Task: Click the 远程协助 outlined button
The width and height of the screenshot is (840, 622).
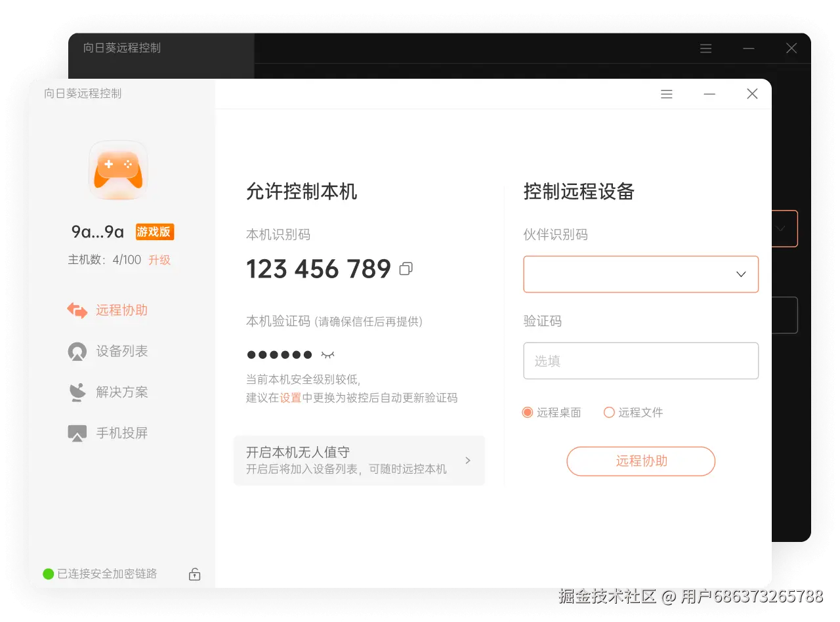Action: point(641,461)
